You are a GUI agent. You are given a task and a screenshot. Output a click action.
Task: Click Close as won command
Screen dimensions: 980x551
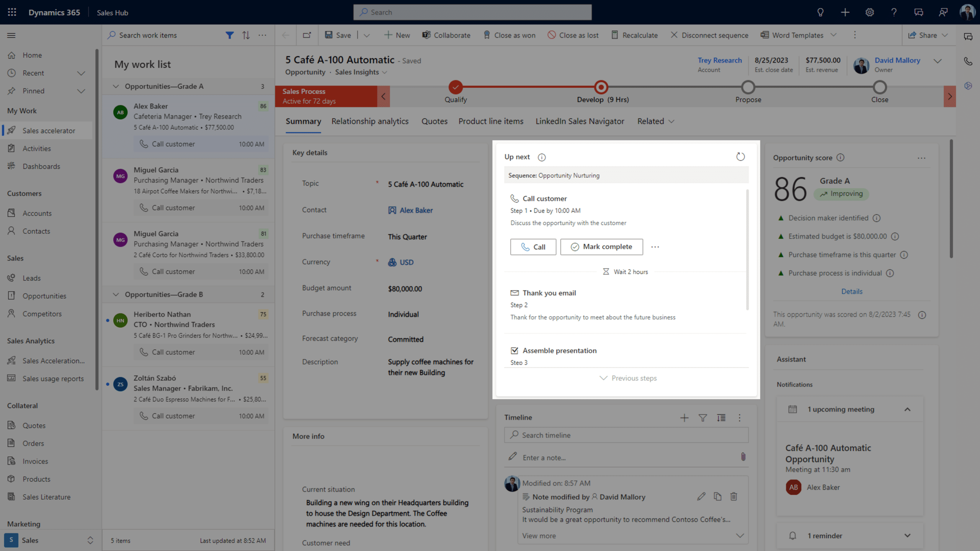coord(510,35)
